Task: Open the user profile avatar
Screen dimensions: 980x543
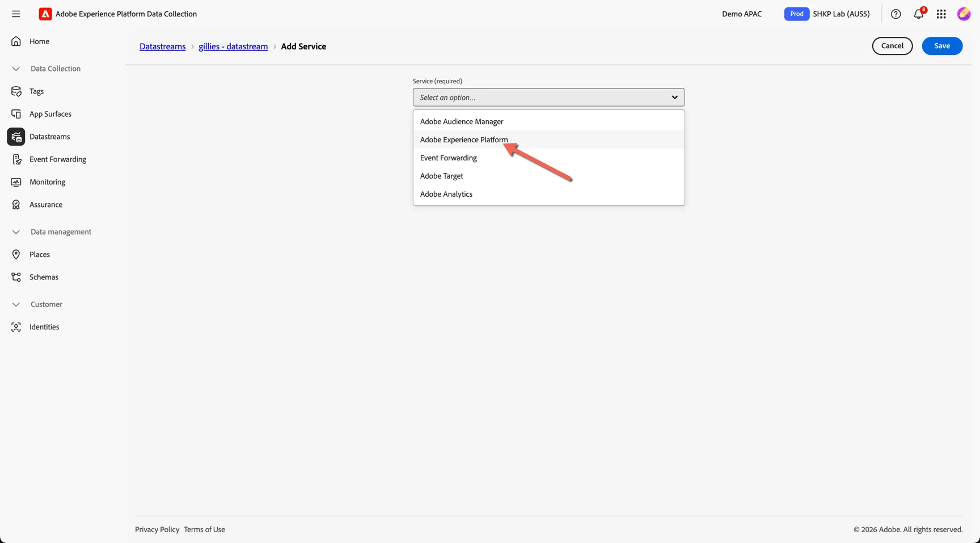Action: point(964,14)
